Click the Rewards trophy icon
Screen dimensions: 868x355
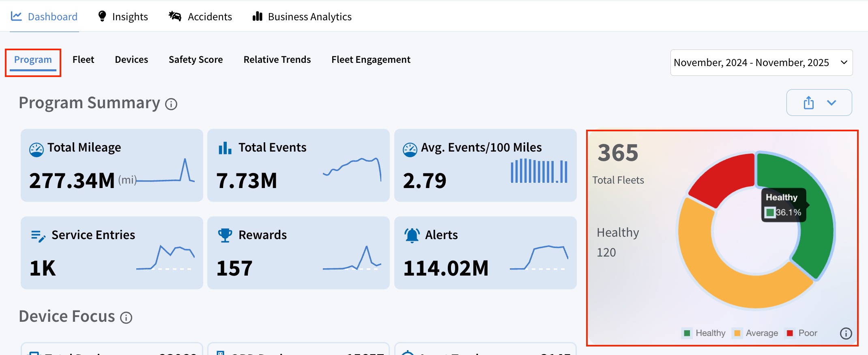(225, 235)
